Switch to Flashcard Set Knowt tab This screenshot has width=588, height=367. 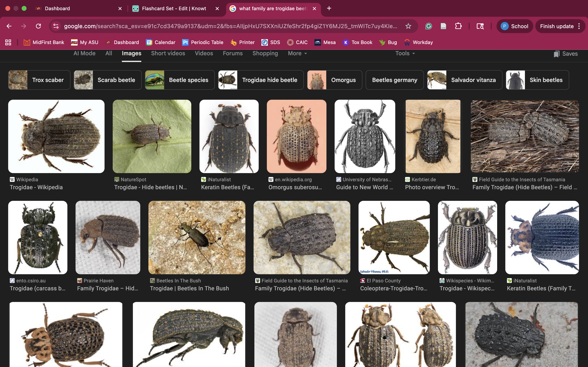point(174,9)
